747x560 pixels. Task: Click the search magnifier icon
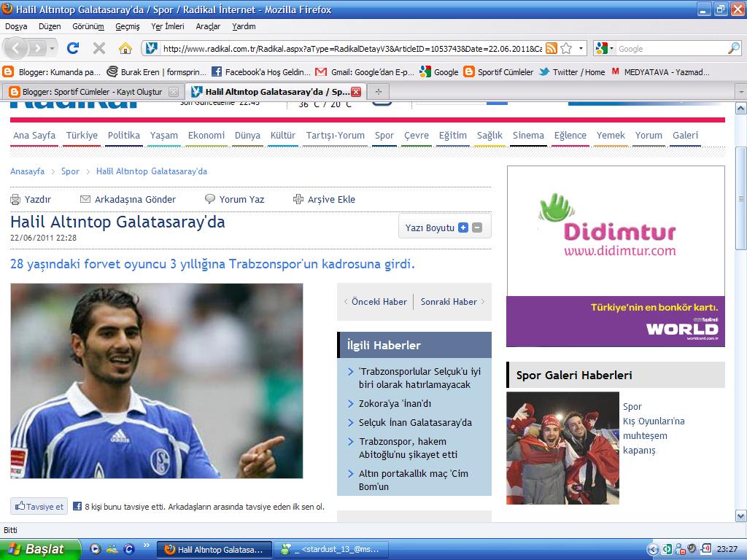pyautogui.click(x=734, y=48)
